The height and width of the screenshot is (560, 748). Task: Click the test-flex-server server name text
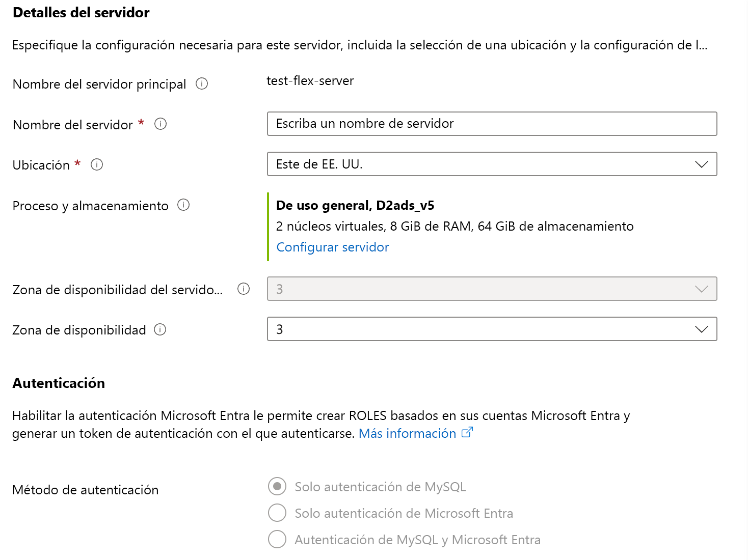point(310,80)
